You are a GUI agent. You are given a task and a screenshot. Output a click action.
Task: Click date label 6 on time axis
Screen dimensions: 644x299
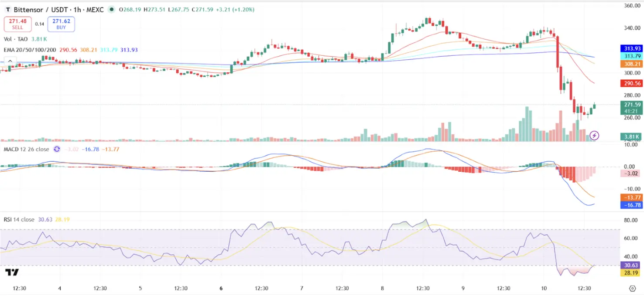[221, 288]
